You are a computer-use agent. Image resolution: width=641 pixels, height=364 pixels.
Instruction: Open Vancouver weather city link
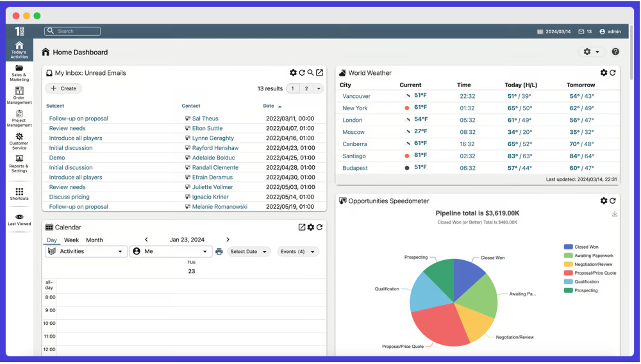coord(356,96)
